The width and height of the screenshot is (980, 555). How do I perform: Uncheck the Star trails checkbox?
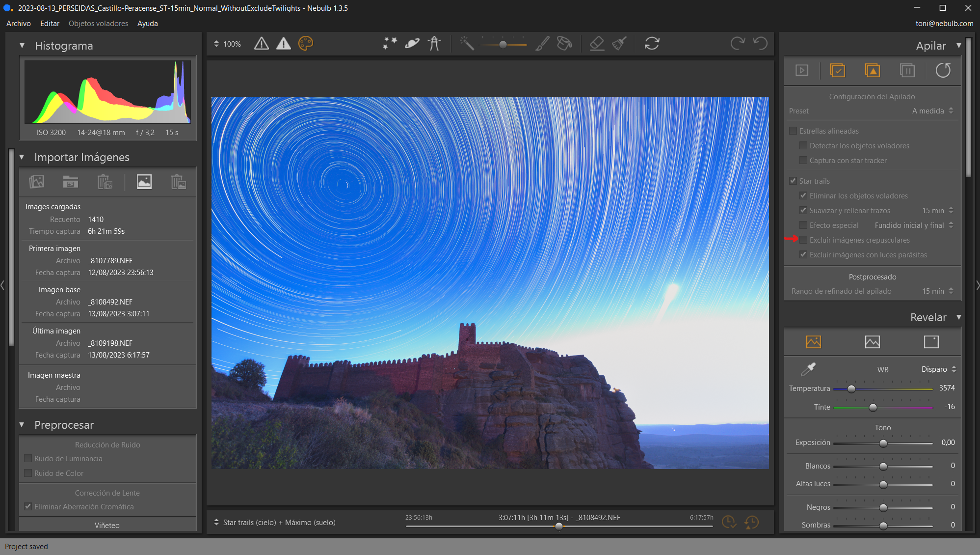pos(793,181)
